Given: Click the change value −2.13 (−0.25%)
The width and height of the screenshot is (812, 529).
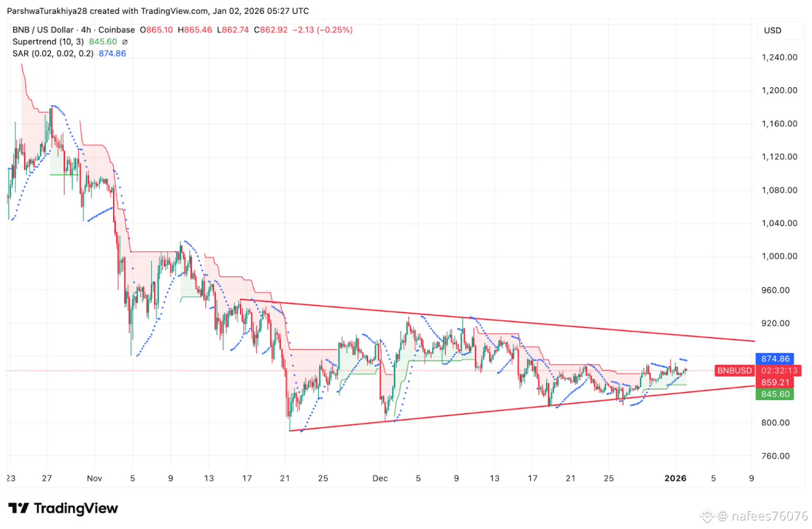Looking at the screenshot, I should [x=322, y=30].
